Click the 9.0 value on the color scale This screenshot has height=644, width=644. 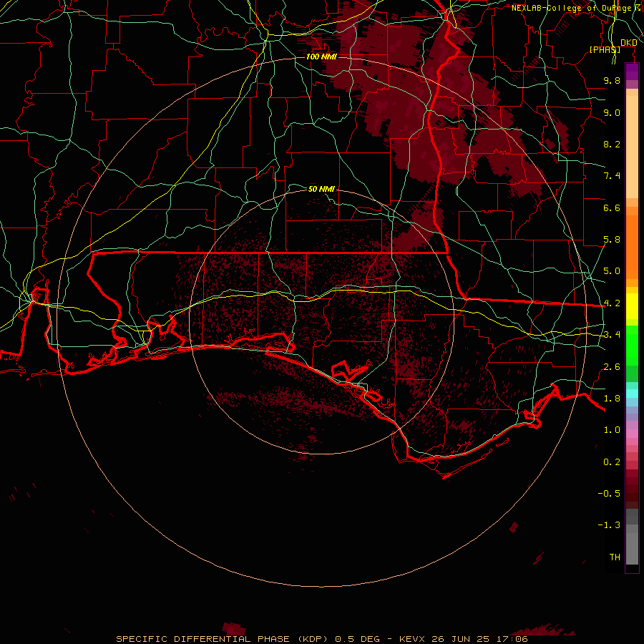(612, 112)
